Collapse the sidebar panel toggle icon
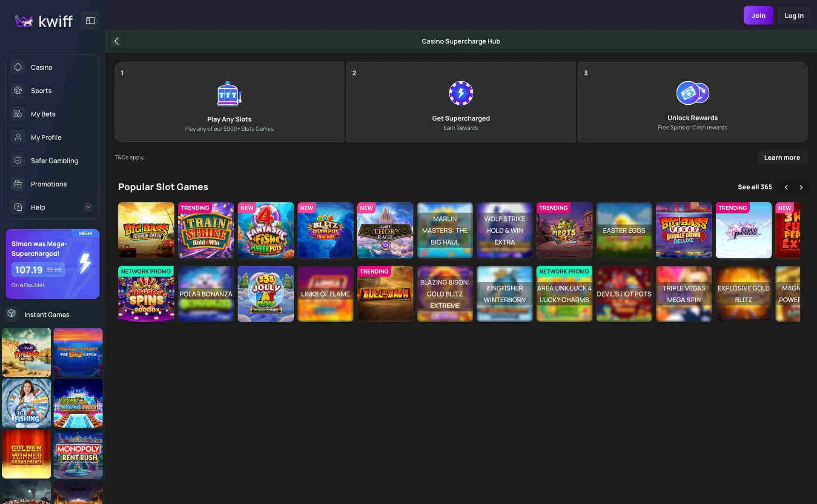817x504 pixels. tap(90, 21)
